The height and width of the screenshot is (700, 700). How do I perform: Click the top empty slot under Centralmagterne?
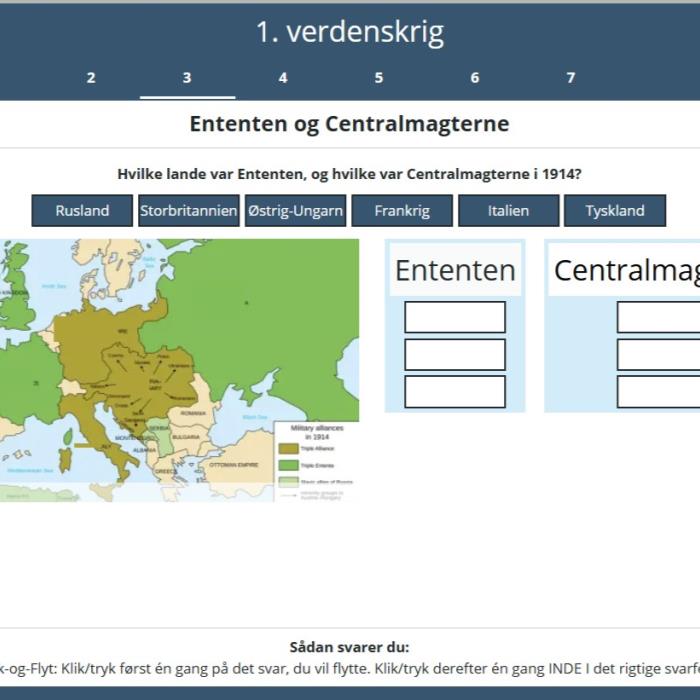(x=658, y=317)
